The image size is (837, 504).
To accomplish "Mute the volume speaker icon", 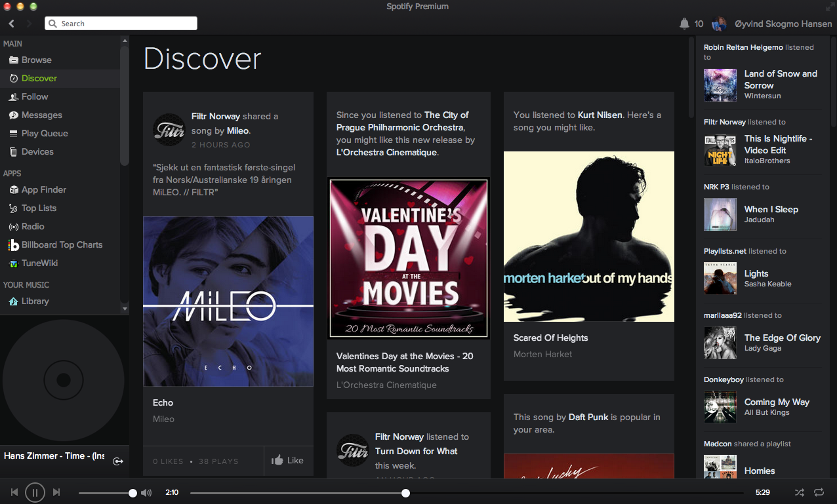I will [x=146, y=493].
